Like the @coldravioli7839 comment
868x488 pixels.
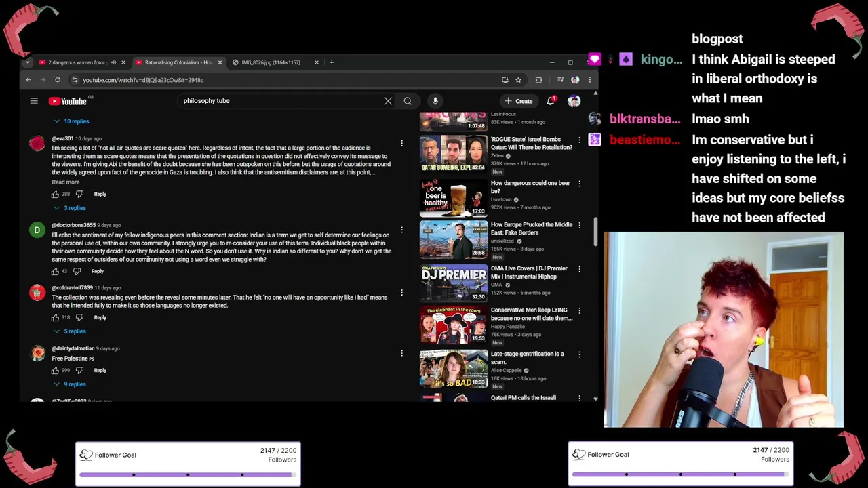coord(55,317)
